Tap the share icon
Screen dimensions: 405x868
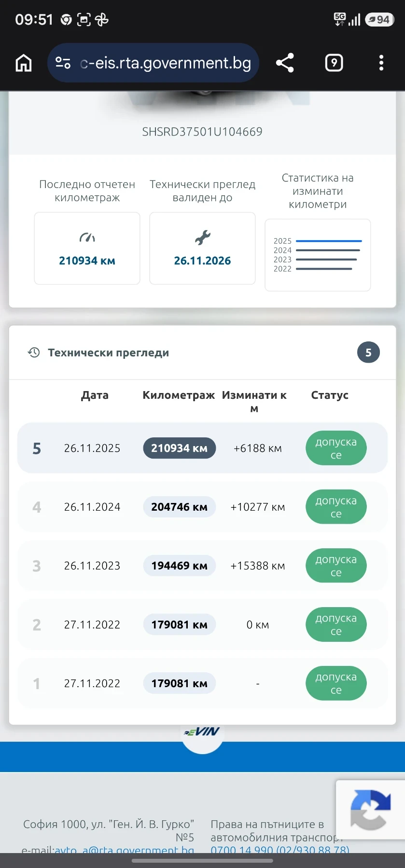[285, 63]
